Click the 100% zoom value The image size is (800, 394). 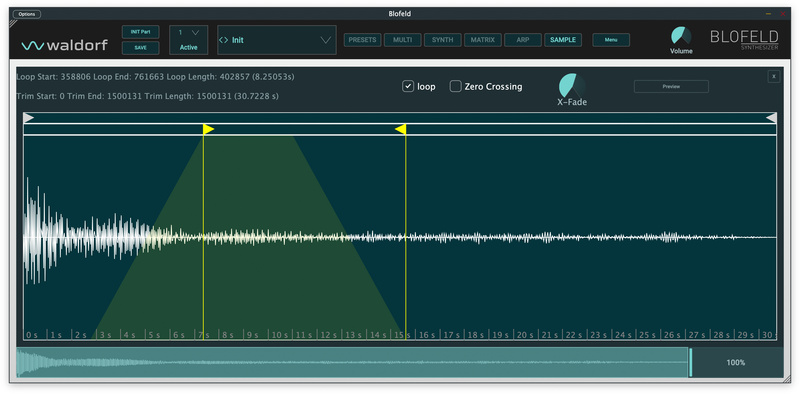(x=736, y=363)
